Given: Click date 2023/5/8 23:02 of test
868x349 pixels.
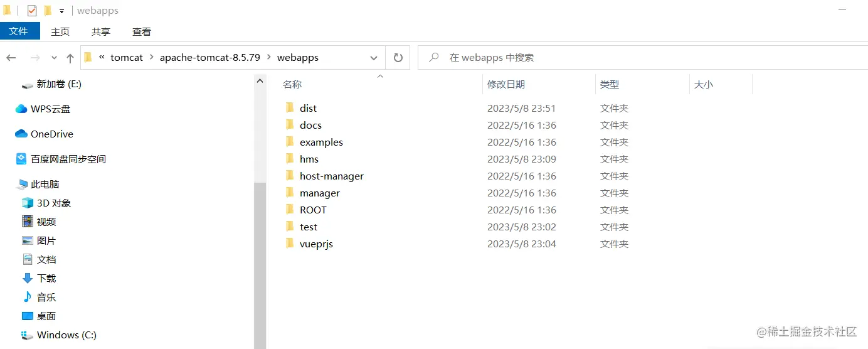Looking at the screenshot, I should click(x=521, y=227).
